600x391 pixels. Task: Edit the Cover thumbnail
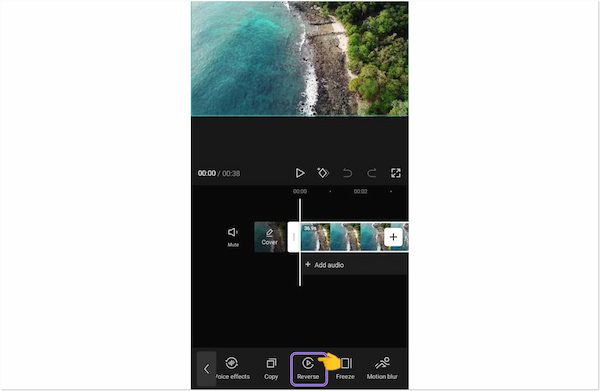click(x=270, y=237)
